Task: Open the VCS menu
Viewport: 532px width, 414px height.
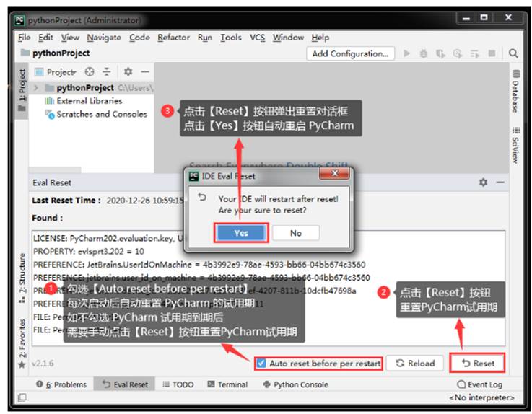Action: (257, 38)
